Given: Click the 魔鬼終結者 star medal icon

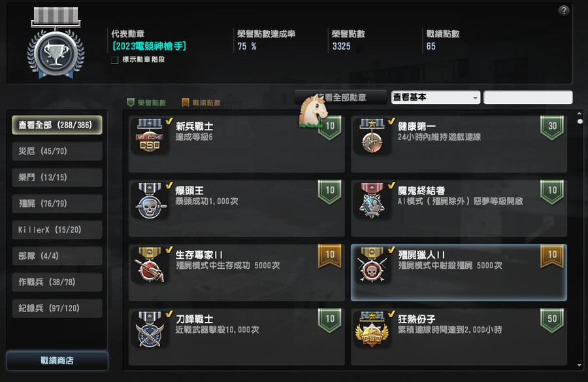Looking at the screenshot, I should pyautogui.click(x=372, y=201).
